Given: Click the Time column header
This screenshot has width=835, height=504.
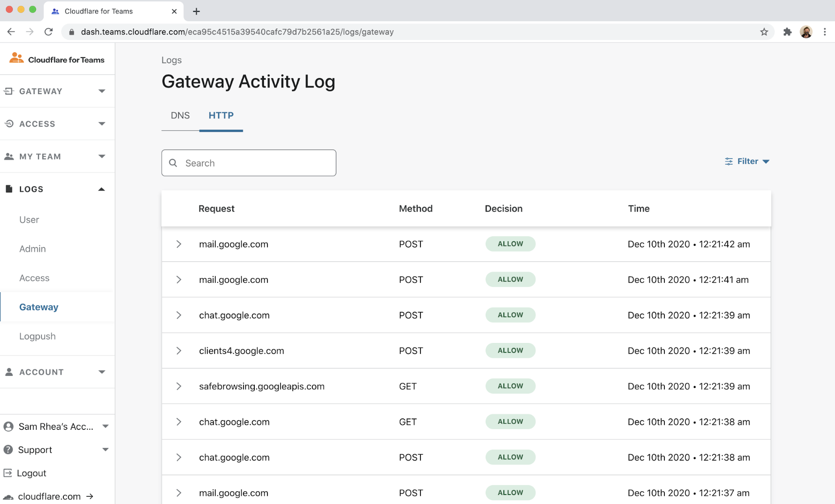Looking at the screenshot, I should coord(639,209).
